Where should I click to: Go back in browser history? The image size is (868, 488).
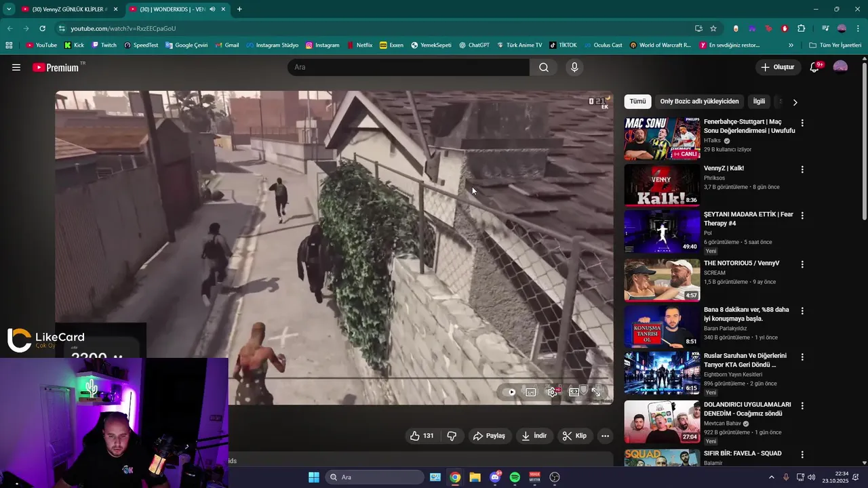(x=9, y=28)
